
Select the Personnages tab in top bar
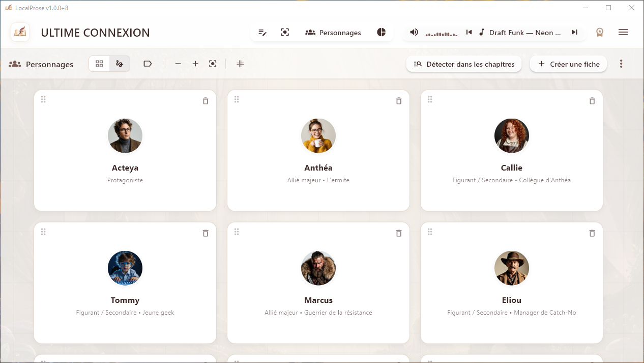[333, 33]
